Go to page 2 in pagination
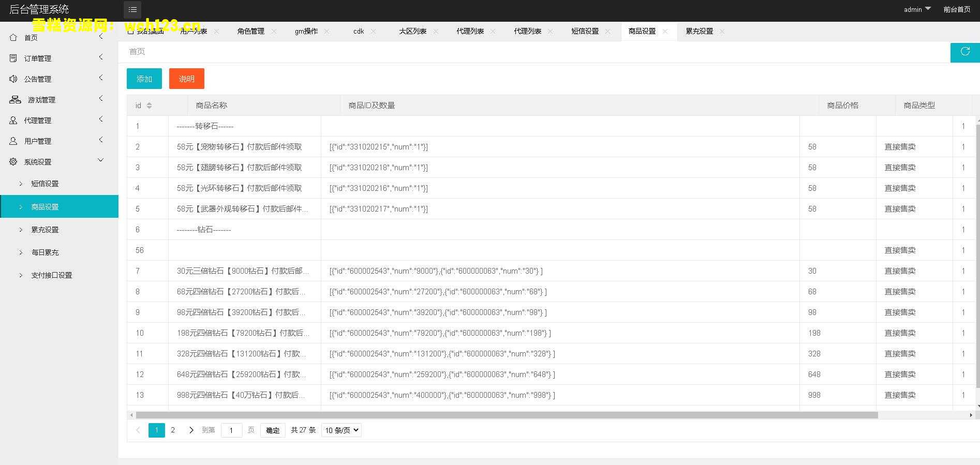Screen dimensions: 980x465 [173, 430]
